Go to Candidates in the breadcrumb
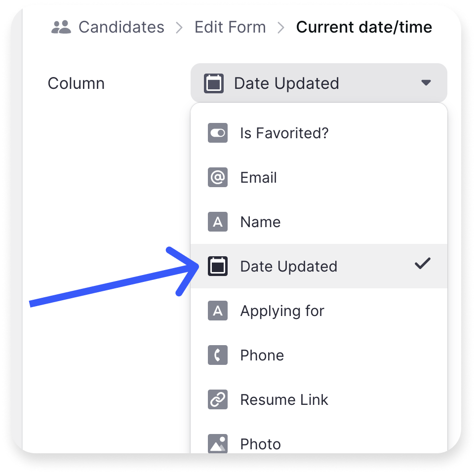 (x=121, y=27)
